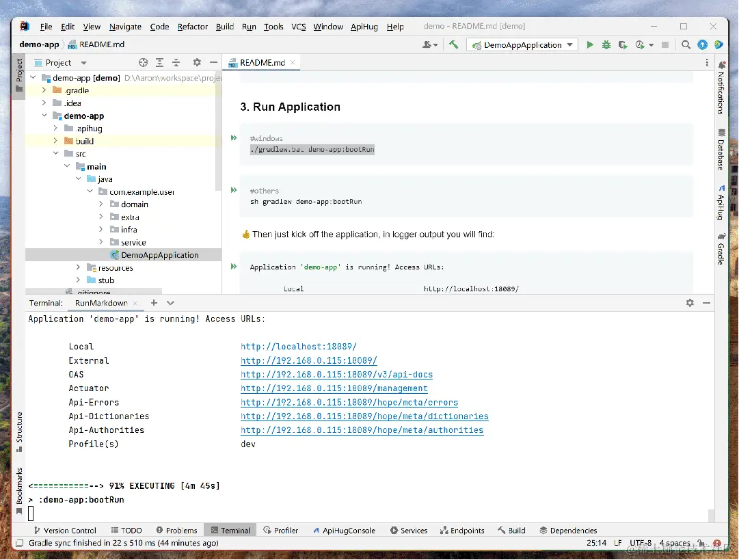The width and height of the screenshot is (739, 560).
Task: Collapse the demo-app module folder
Action: click(x=44, y=116)
